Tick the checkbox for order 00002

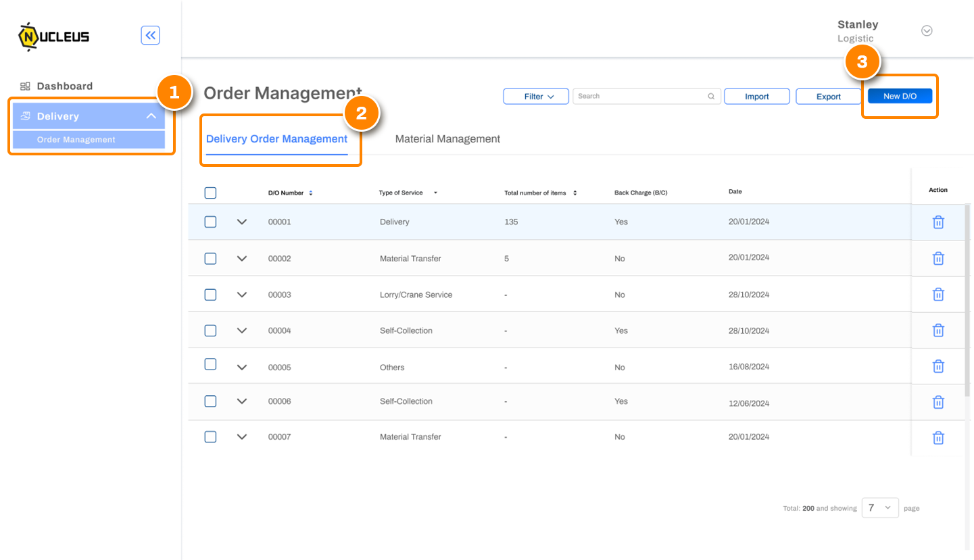210,258
